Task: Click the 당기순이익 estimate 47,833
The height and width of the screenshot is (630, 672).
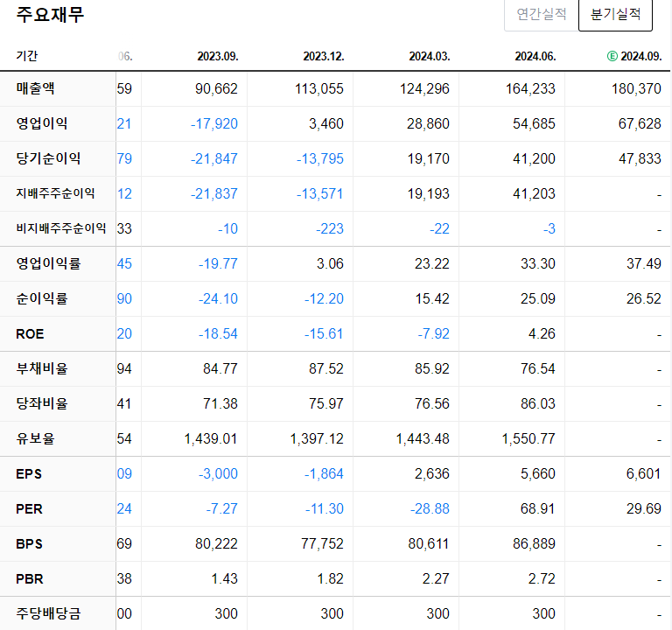Action: pos(640,159)
